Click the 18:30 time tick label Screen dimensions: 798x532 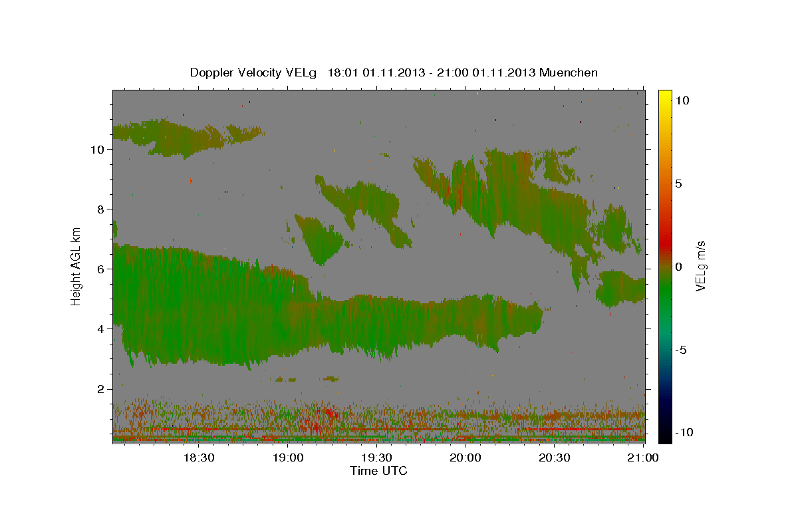pyautogui.click(x=198, y=458)
